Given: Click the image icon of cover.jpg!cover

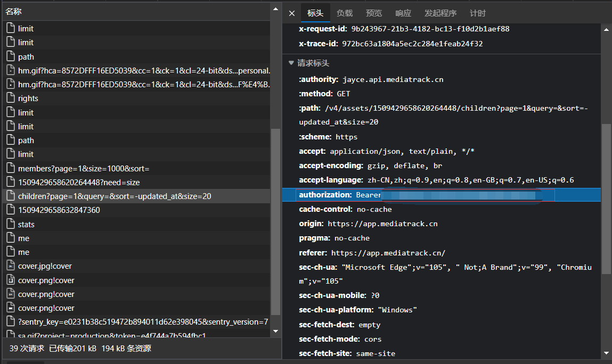Looking at the screenshot, I should point(10,266).
